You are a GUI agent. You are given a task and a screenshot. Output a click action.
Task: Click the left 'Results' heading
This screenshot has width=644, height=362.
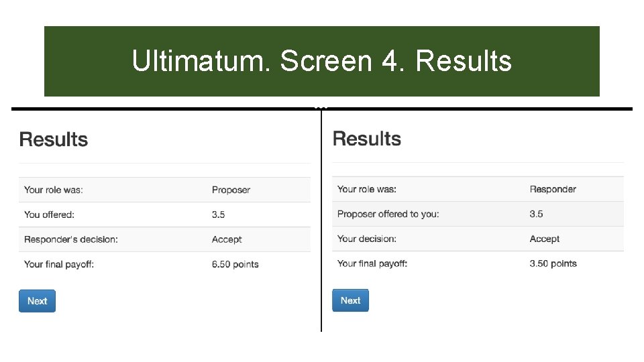point(54,139)
